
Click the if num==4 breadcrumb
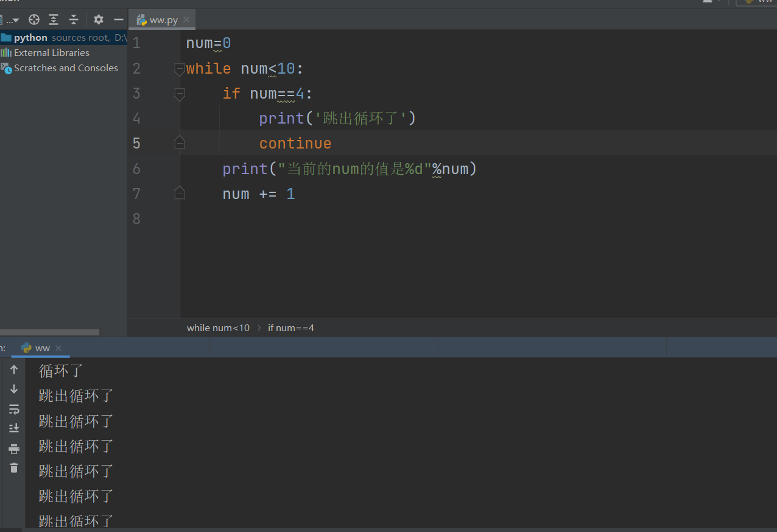pyautogui.click(x=290, y=327)
